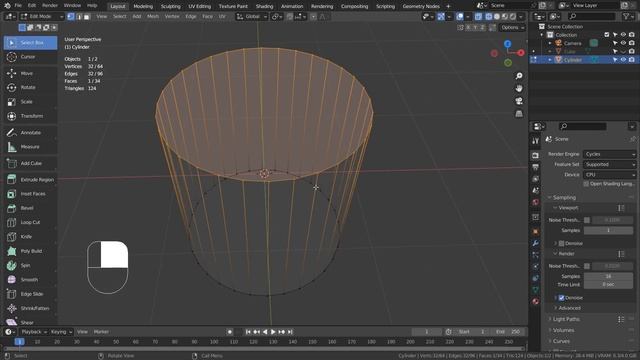Open the Vertex menu in viewport header
The image size is (640, 360).
[172, 17]
